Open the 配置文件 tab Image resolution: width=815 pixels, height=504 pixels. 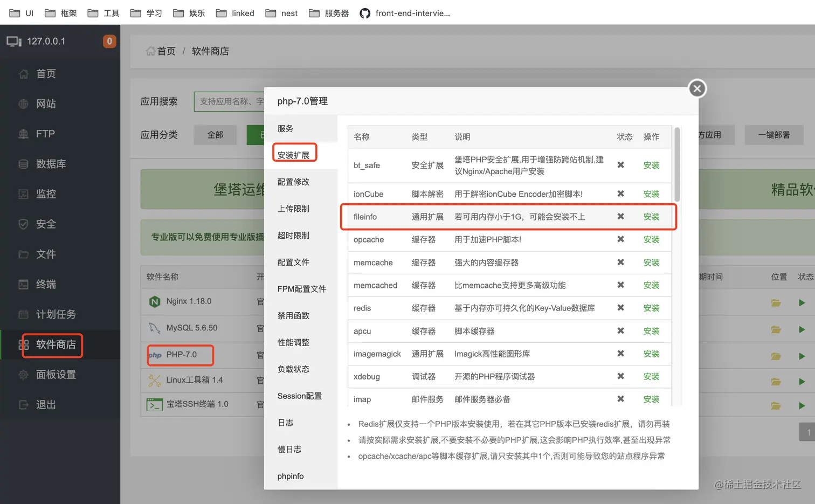pos(301,262)
